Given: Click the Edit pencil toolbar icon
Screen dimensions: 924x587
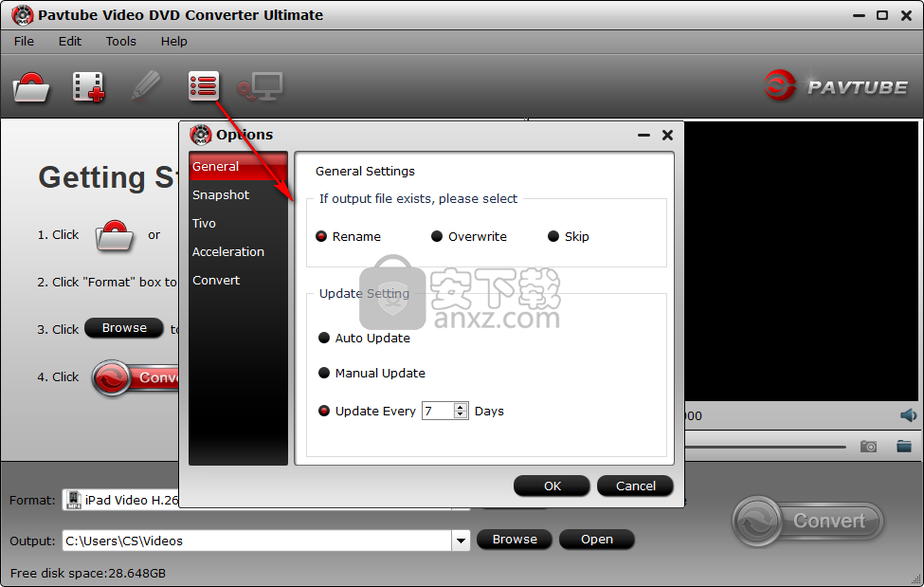Looking at the screenshot, I should point(146,86).
